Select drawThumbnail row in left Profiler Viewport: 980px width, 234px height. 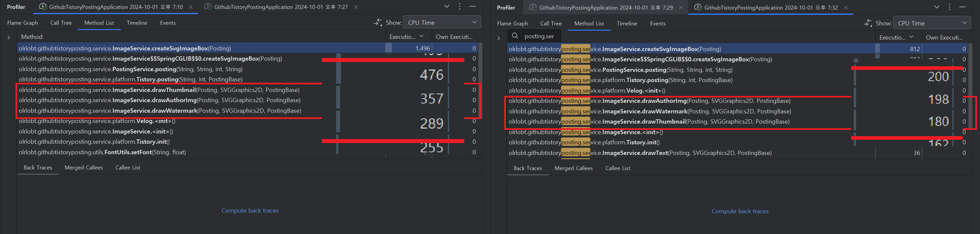tap(247, 90)
